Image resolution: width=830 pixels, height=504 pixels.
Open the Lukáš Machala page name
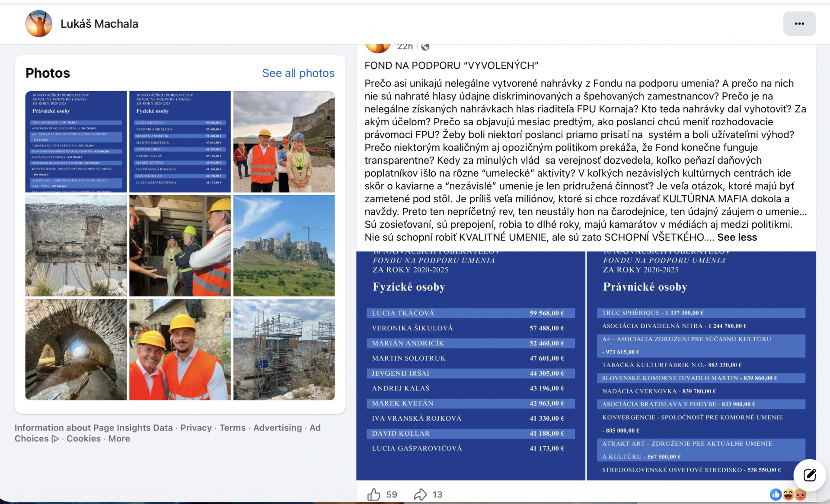pos(99,24)
